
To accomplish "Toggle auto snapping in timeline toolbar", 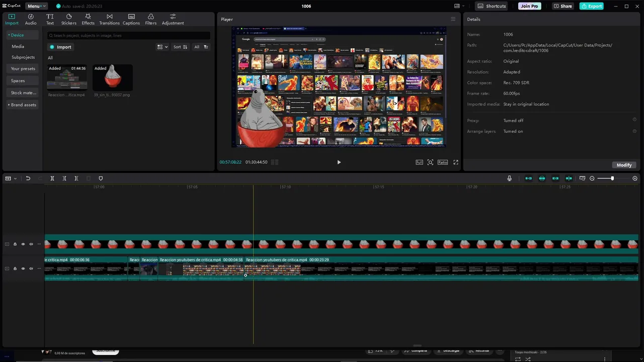I will [x=542, y=178].
